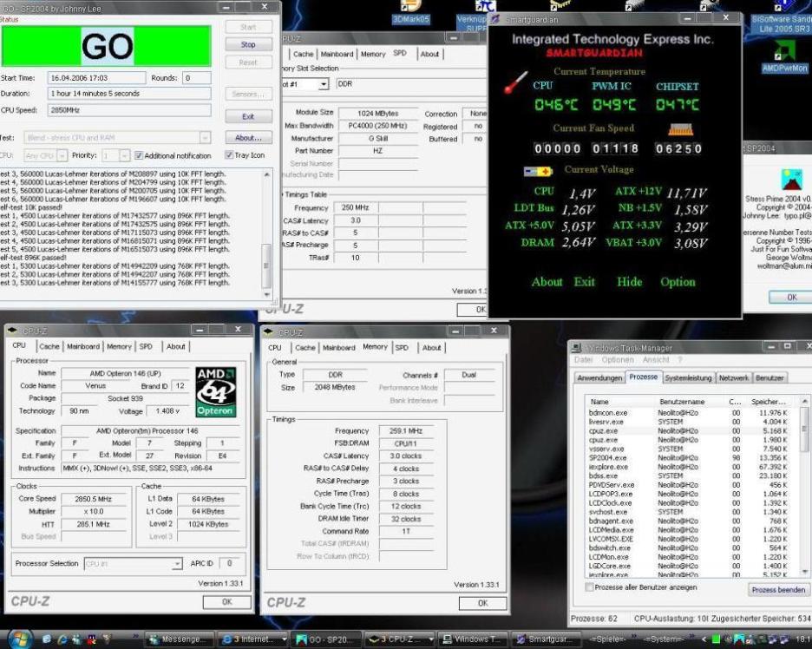
Task: Switch to Netzwerk tab in Task-Manager
Action: pyautogui.click(x=733, y=377)
